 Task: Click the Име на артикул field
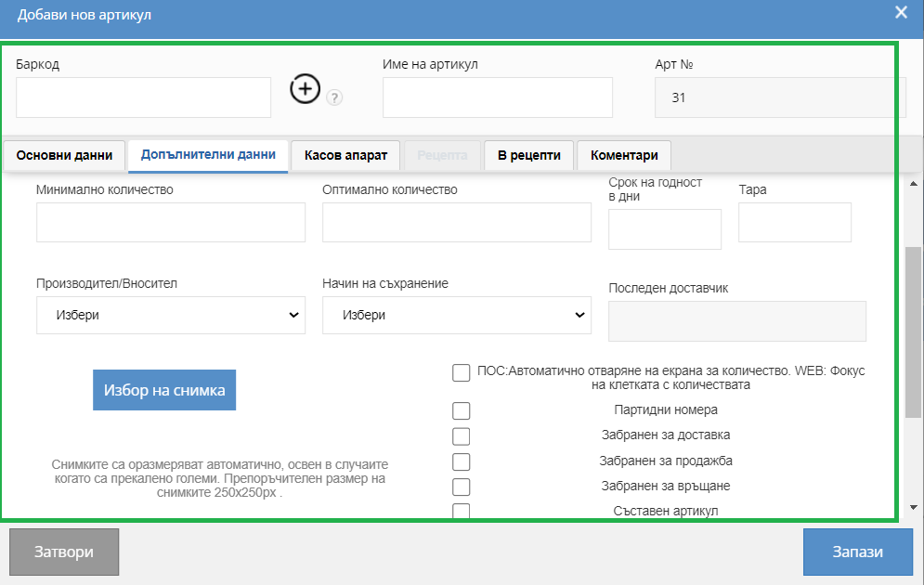[x=498, y=97]
